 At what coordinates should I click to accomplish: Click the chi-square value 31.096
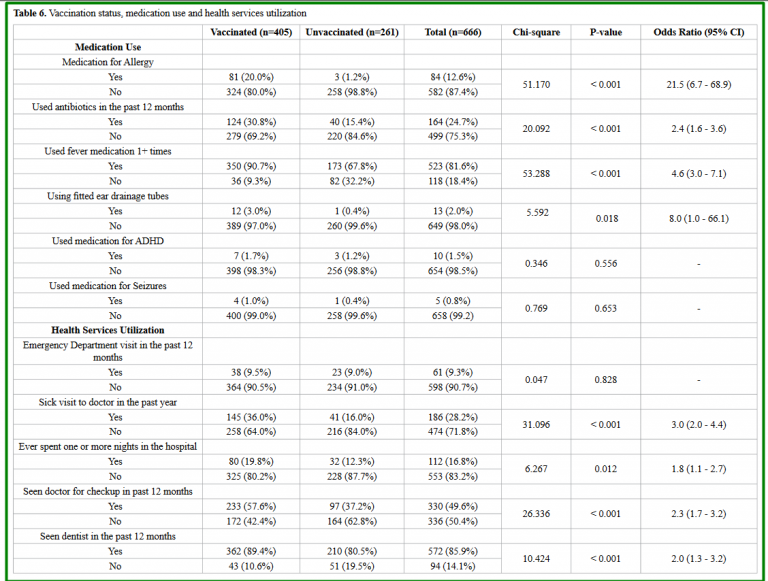536,424
